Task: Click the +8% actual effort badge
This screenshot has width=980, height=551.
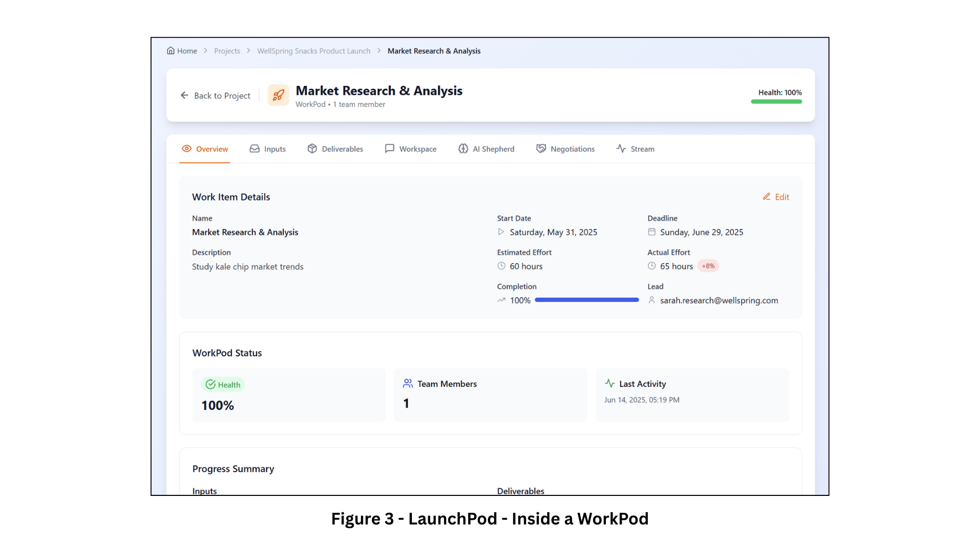Action: [x=708, y=266]
